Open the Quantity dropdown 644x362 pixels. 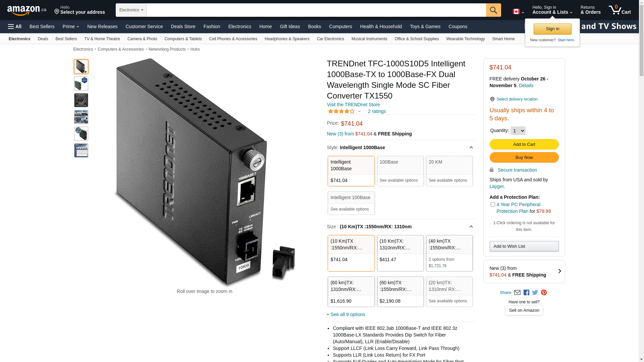coord(518,131)
